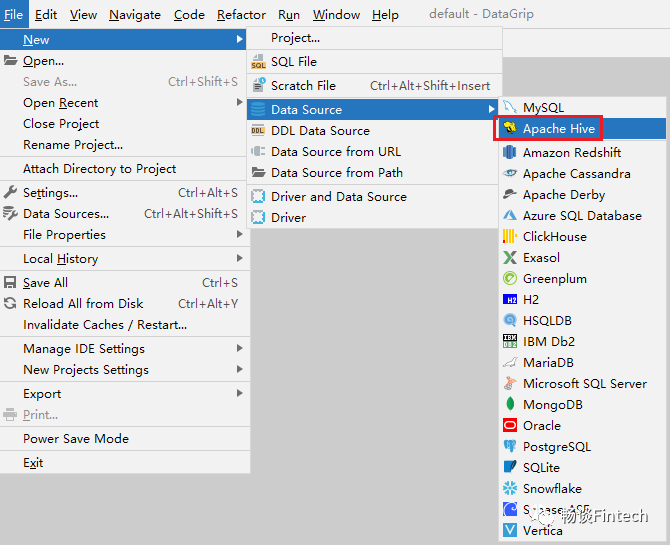Click the Data Sources... label text
Viewport: 670px width, 545px height.
point(66,213)
